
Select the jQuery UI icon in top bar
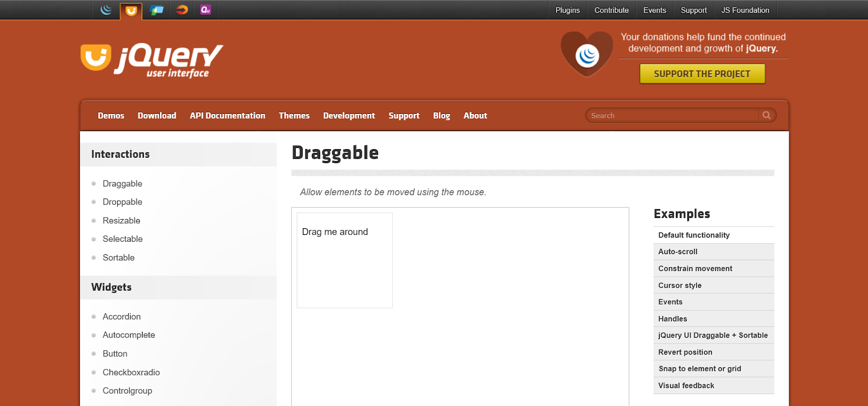point(131,10)
